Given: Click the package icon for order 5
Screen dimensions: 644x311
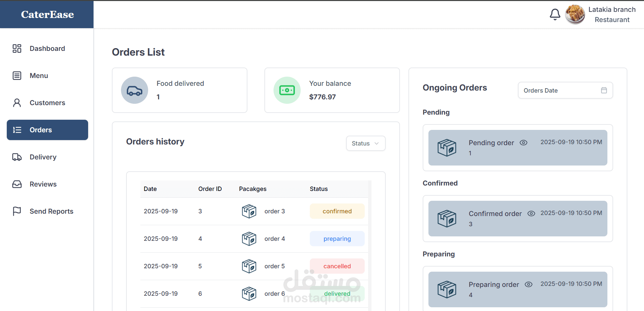Looking at the screenshot, I should 249,266.
